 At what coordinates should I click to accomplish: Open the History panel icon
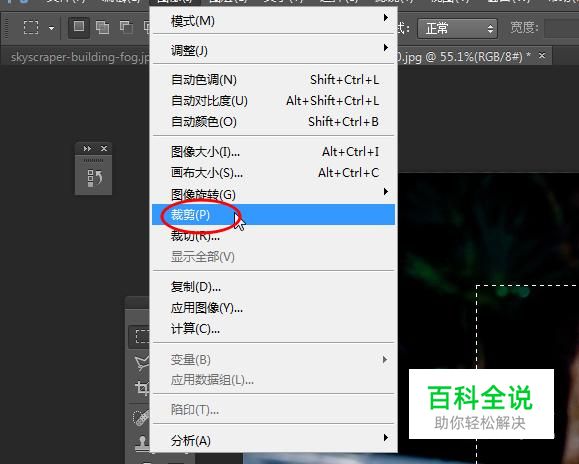click(94, 178)
